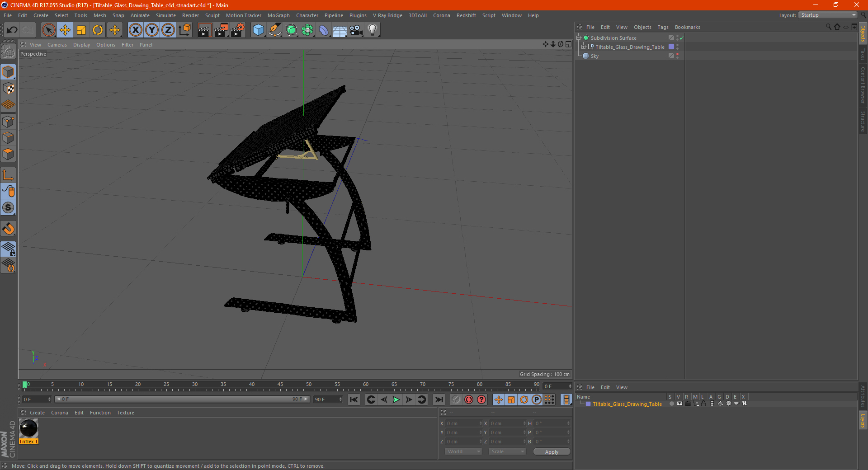Screen dimensions: 868x470
Task: Enable Edges mode in left palette
Action: click(9, 138)
